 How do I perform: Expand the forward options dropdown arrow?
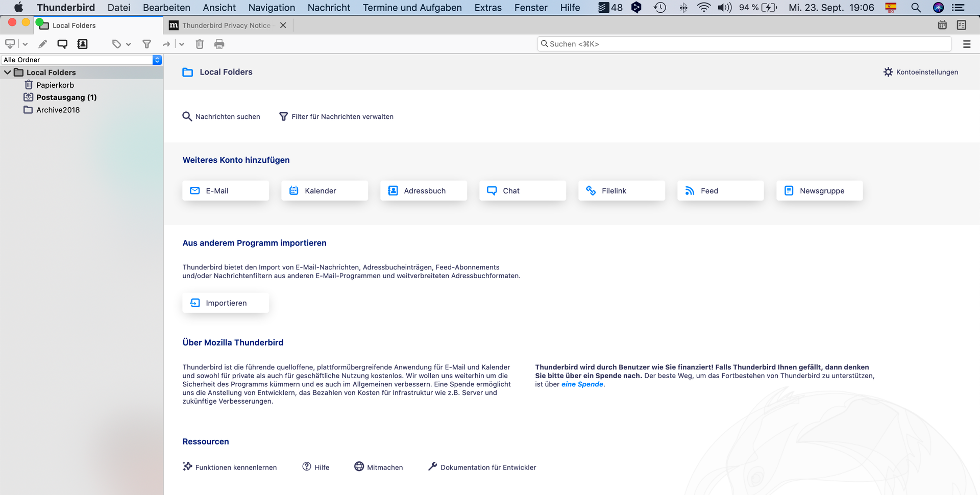click(x=182, y=44)
